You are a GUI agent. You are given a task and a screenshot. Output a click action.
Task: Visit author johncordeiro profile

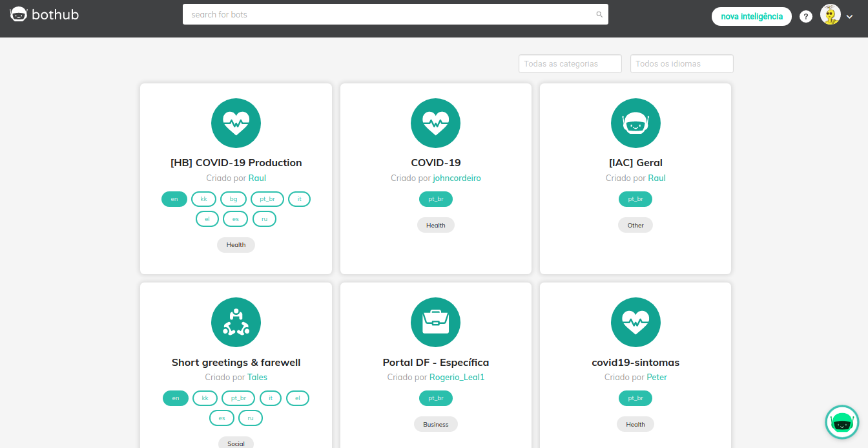[x=457, y=178]
